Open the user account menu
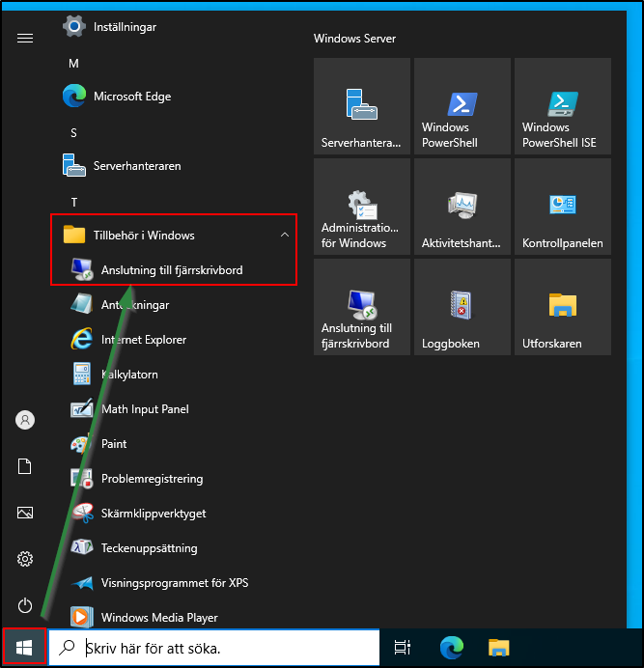 tap(25, 420)
